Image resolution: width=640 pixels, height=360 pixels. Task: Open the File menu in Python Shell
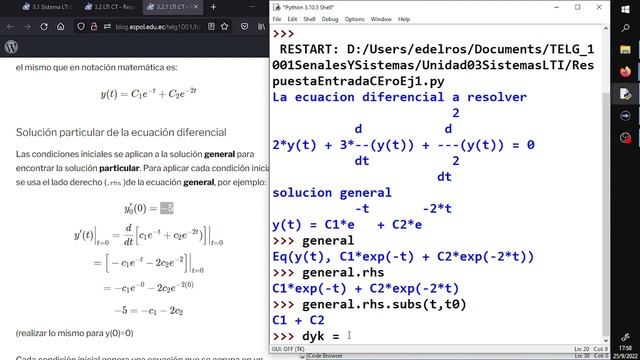click(277, 19)
